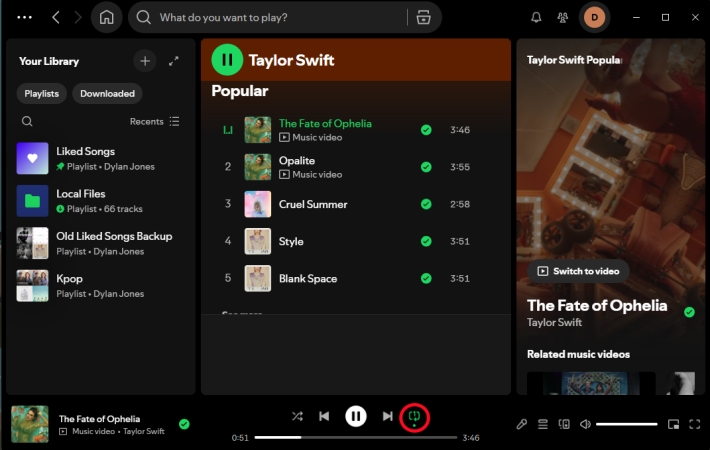Open the three-dot app menu
Image resolution: width=710 pixels, height=450 pixels.
[24, 17]
